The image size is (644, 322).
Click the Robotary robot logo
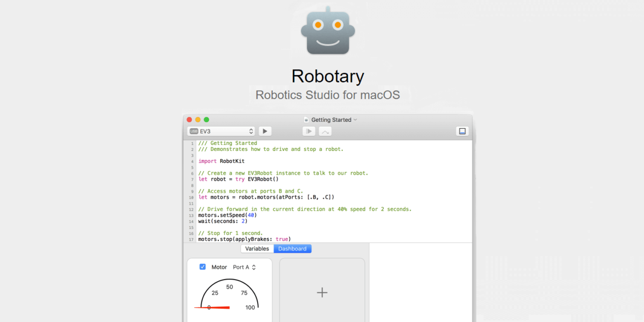[328, 30]
